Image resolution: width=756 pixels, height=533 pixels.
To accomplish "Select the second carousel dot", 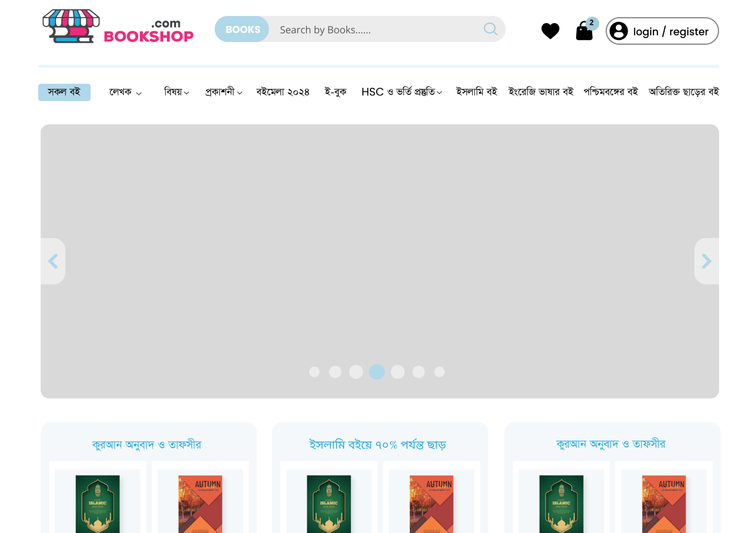I will (335, 372).
